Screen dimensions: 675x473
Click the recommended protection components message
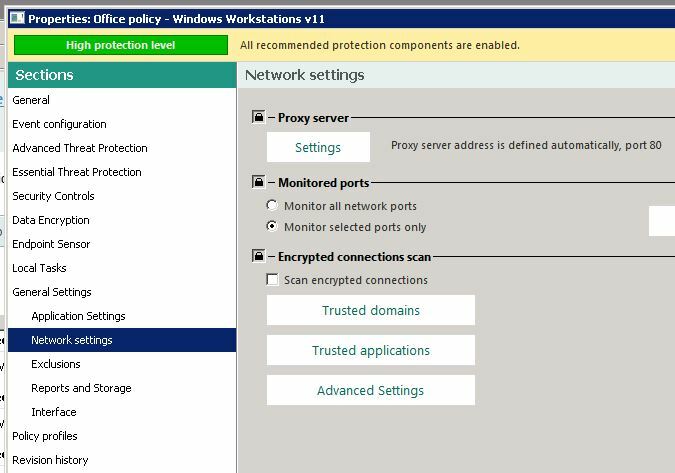[380, 45]
